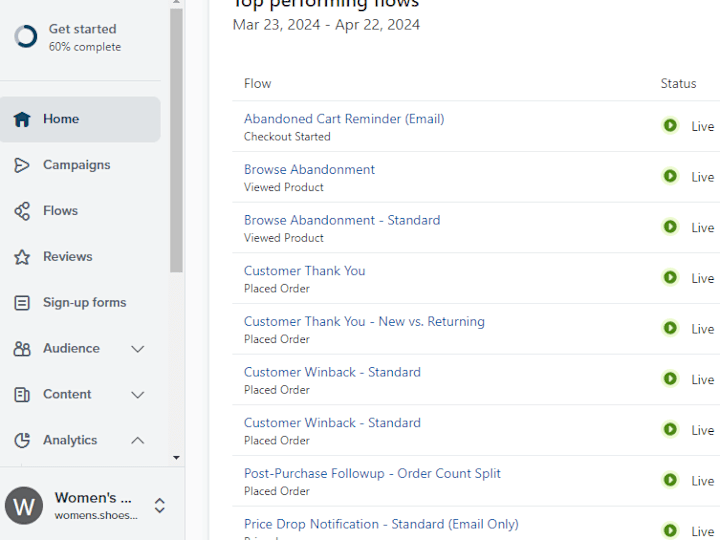Click the Content document icon
The height and width of the screenshot is (540, 720).
click(22, 394)
